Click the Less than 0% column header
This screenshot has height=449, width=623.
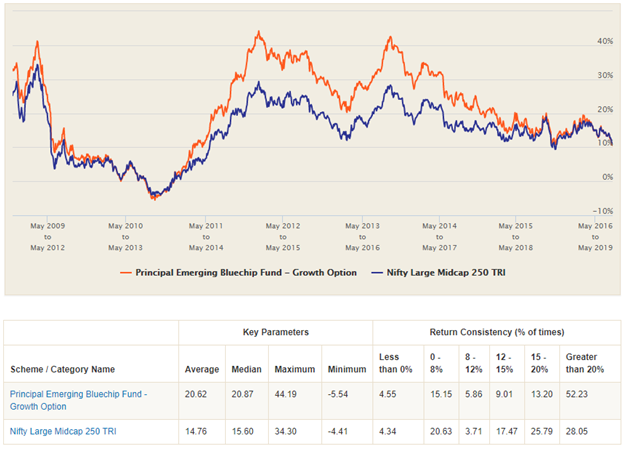click(x=395, y=361)
